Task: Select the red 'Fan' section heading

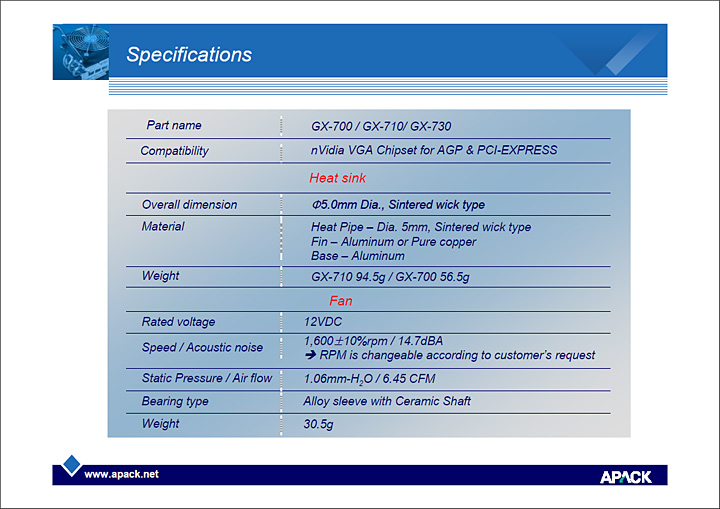Action: [341, 300]
